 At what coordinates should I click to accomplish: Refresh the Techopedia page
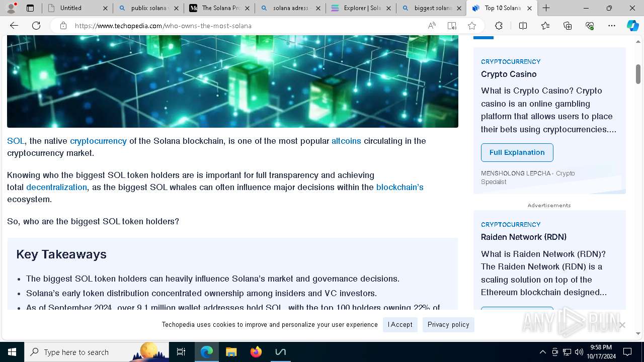coord(36,26)
